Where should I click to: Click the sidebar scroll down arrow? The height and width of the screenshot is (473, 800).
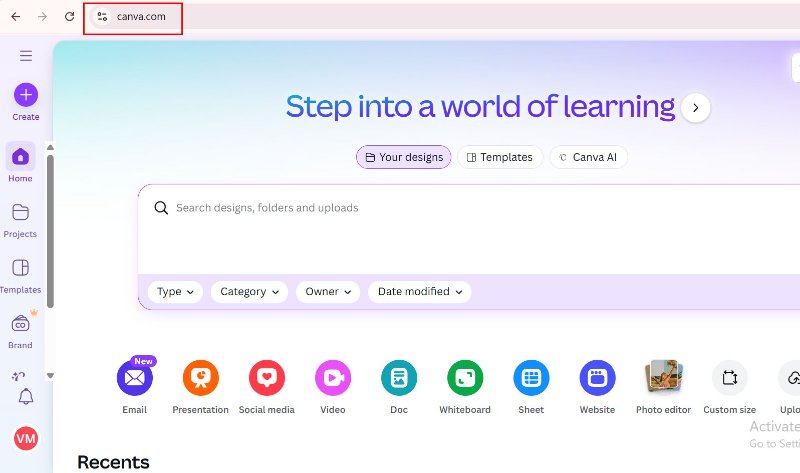coord(50,376)
